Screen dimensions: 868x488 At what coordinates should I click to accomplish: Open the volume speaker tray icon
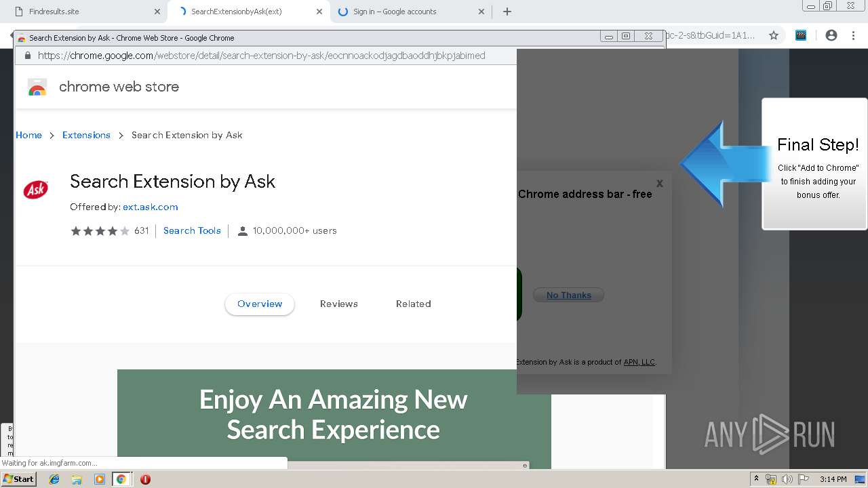point(787,479)
